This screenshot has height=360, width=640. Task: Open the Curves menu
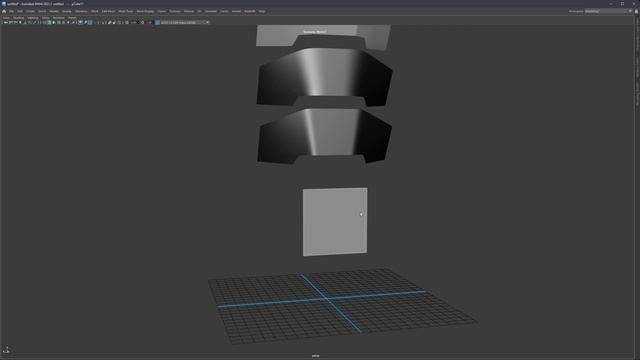click(162, 11)
